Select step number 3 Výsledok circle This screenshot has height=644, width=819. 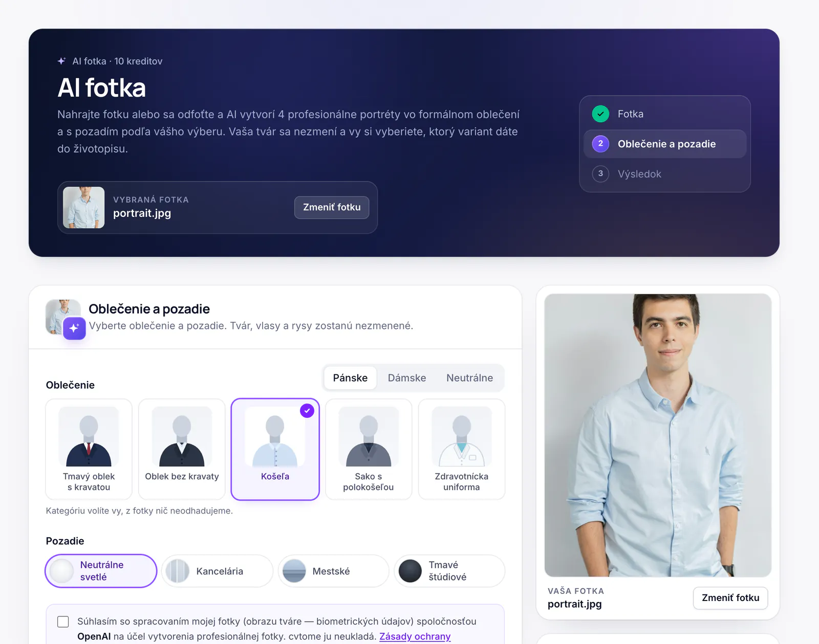point(600,174)
